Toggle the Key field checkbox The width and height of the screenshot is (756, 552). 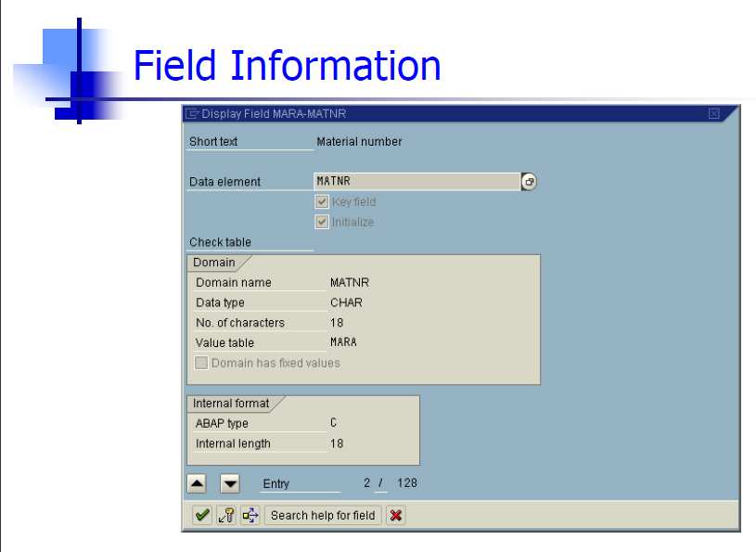(322, 201)
